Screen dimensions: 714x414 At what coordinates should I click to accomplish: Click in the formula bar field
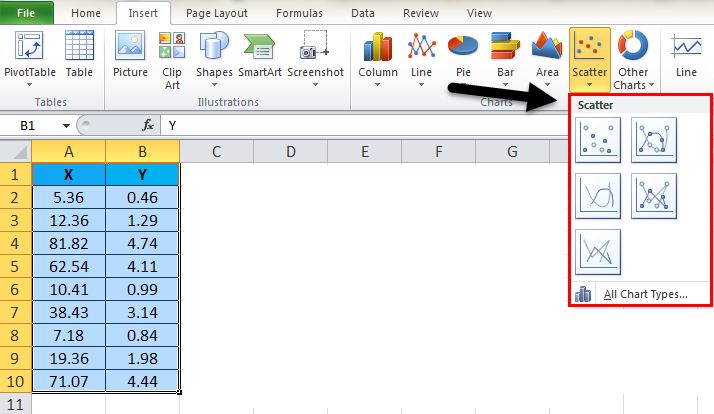(x=364, y=126)
